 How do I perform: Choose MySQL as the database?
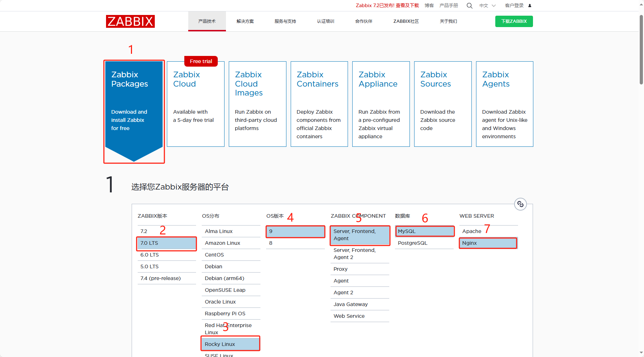click(424, 231)
